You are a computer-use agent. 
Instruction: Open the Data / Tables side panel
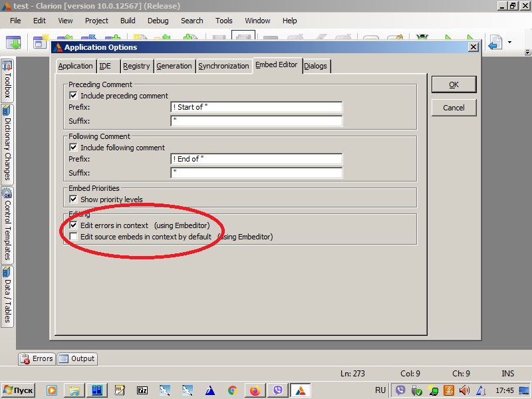(x=7, y=295)
